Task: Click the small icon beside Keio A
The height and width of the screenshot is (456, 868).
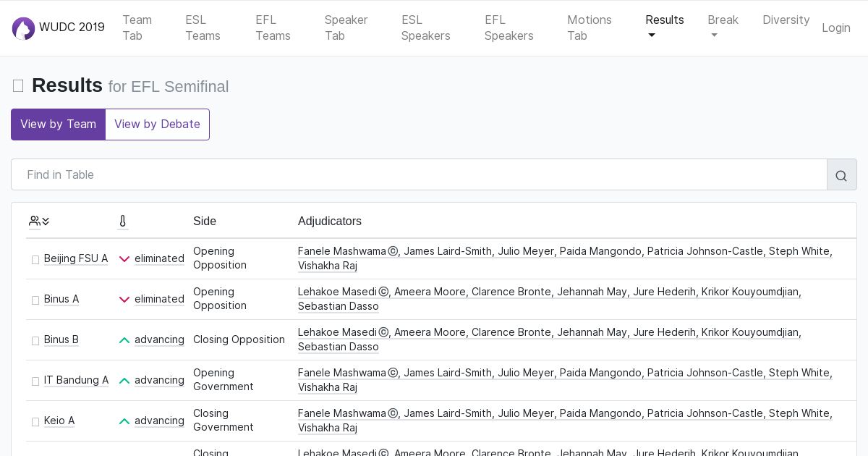Action: [35, 421]
